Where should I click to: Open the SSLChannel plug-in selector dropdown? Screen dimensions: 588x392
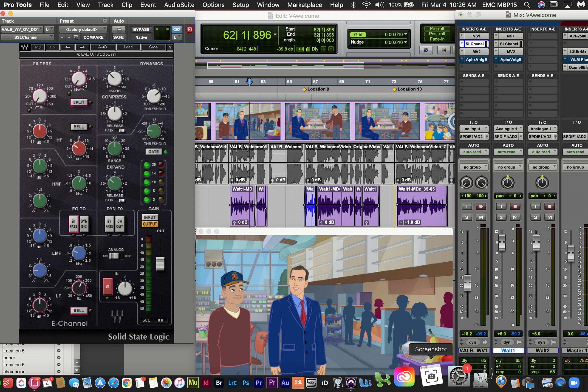coord(27,37)
